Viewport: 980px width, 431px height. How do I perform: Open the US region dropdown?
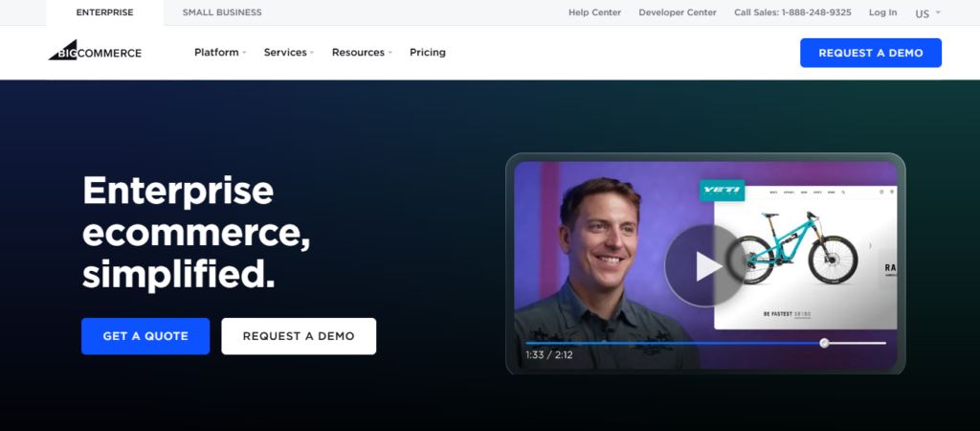coord(927,13)
